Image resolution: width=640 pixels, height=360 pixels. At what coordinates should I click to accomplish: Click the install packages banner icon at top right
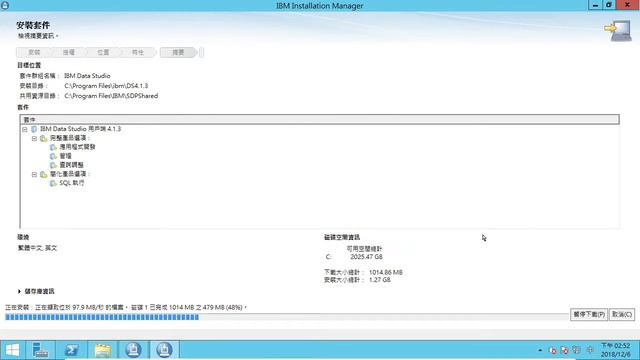point(618,30)
